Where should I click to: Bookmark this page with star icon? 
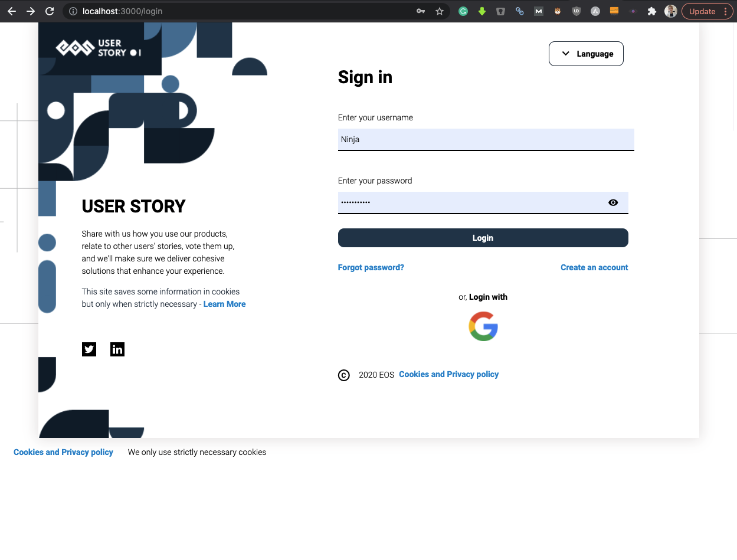[440, 11]
